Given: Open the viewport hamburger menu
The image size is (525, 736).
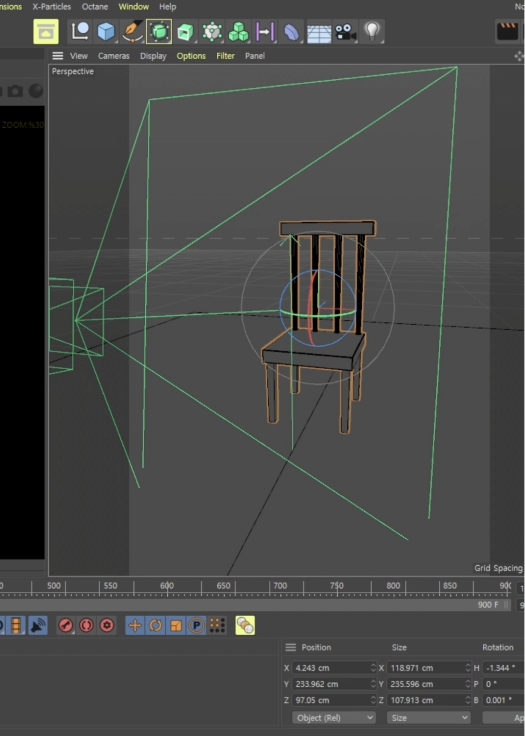Looking at the screenshot, I should [57, 56].
